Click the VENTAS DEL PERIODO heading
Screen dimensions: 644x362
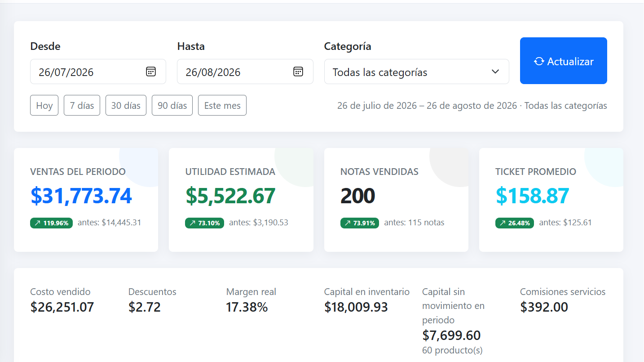[78, 171]
